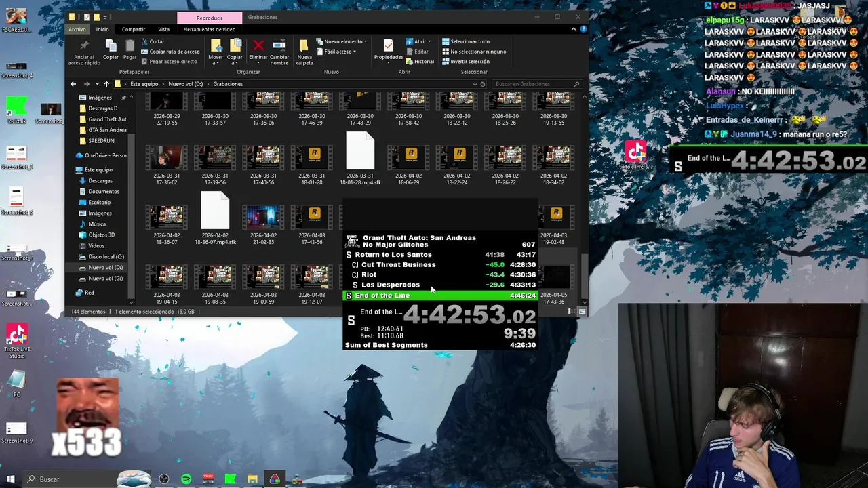Click Editar in Abrir group
Screen dimensions: 868x488
click(417, 52)
